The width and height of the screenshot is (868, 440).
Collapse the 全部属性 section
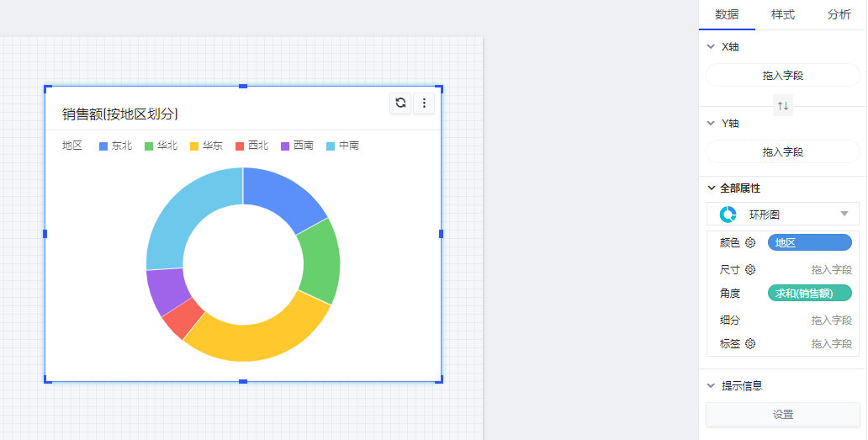pyautogui.click(x=712, y=188)
